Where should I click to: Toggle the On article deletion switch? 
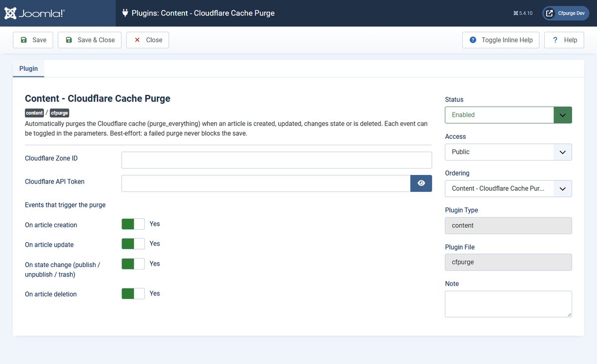pos(133,293)
